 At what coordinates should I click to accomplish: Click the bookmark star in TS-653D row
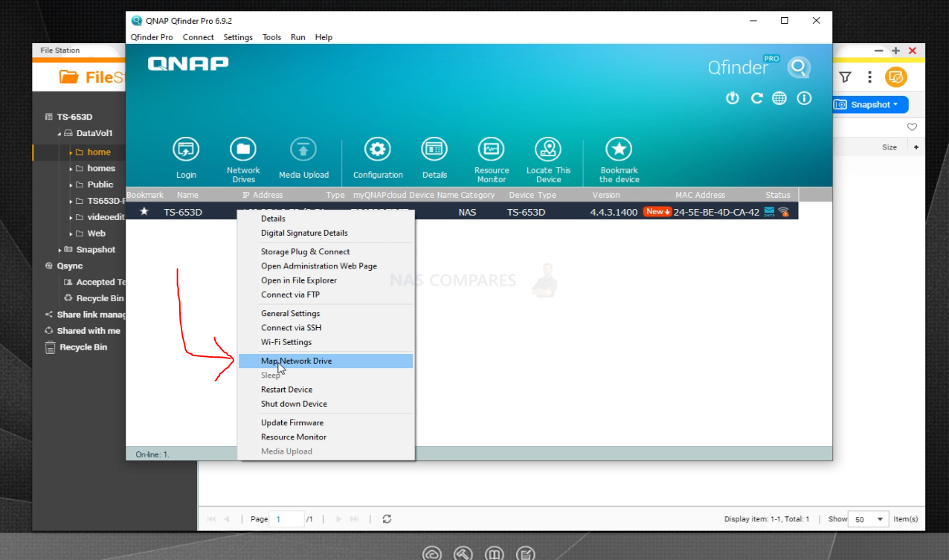pyautogui.click(x=144, y=212)
